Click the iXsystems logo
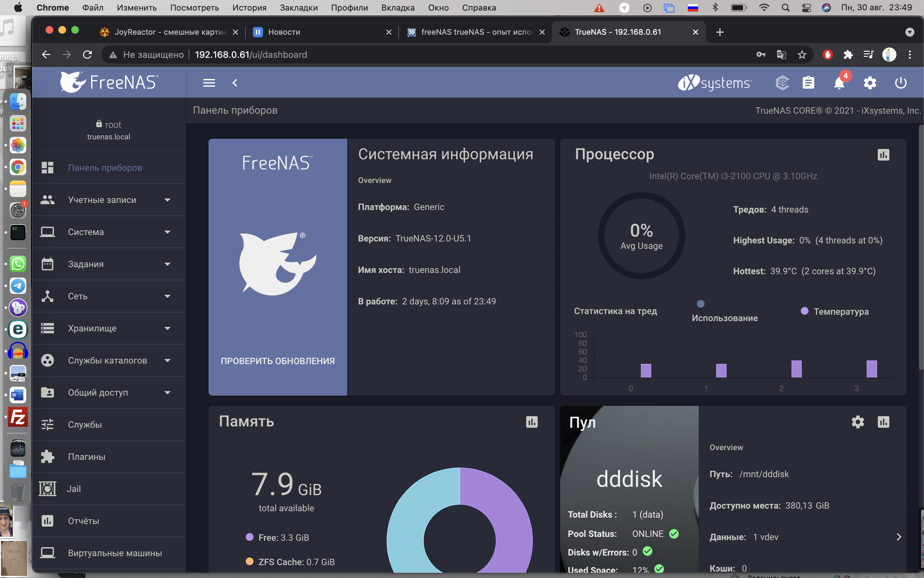Viewport: 924px width, 578px height. [715, 83]
